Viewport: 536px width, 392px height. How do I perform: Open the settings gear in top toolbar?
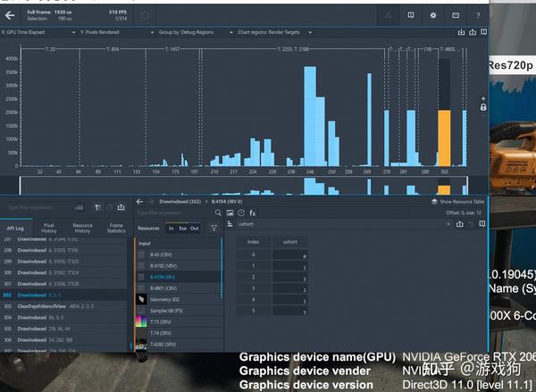click(432, 15)
